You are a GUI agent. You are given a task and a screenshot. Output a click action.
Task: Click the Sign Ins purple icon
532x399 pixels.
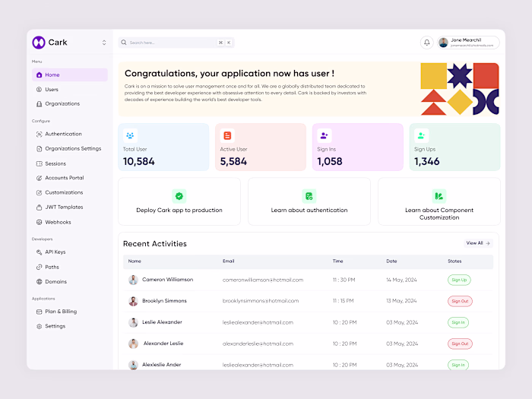coord(324,136)
